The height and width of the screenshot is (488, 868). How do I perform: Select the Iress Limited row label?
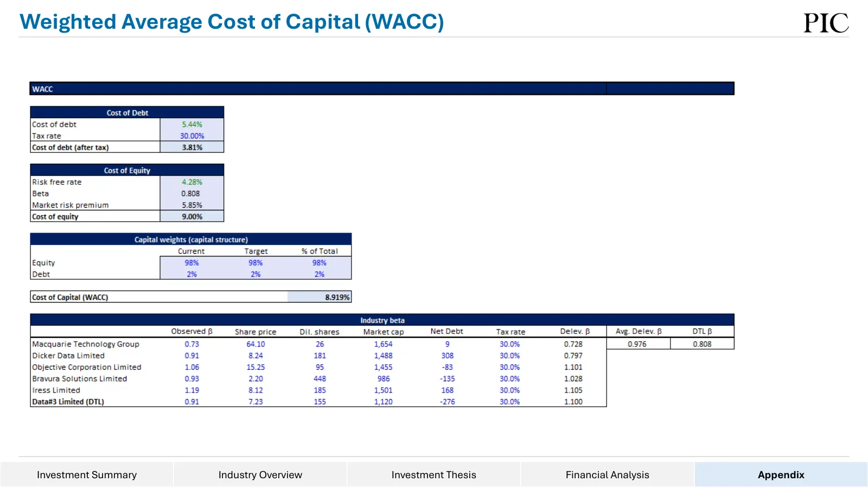(x=56, y=390)
